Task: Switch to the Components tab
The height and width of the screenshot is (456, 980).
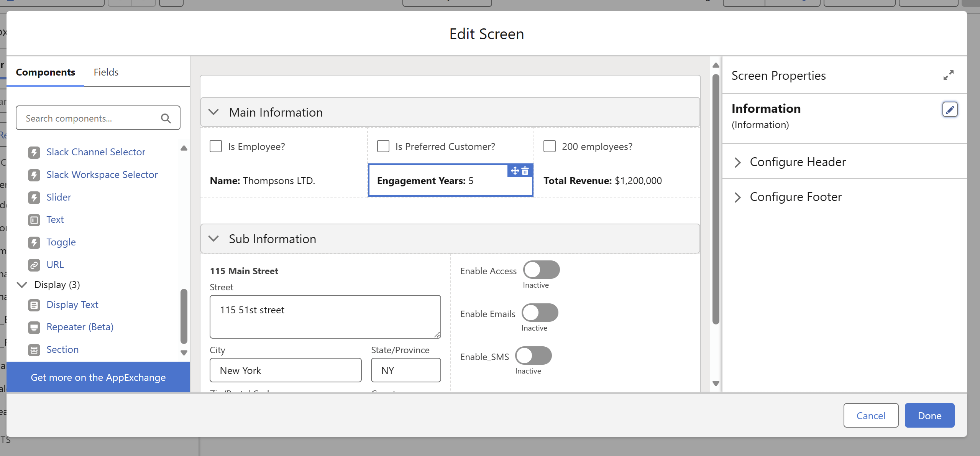Action: click(46, 72)
